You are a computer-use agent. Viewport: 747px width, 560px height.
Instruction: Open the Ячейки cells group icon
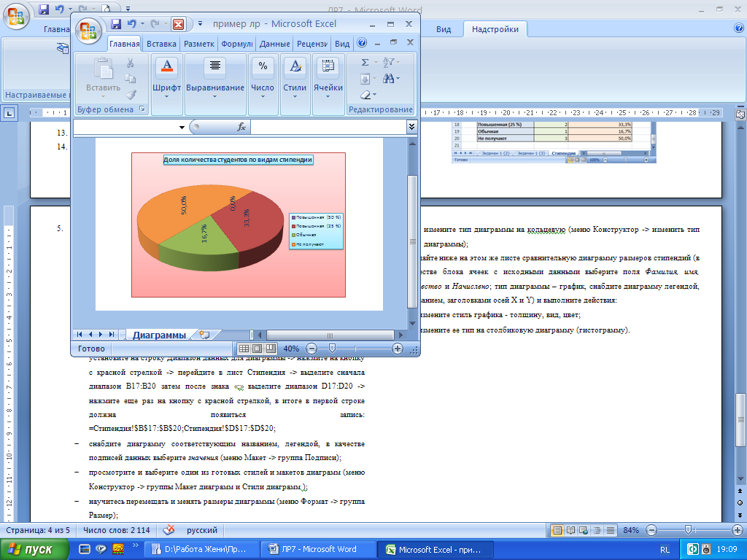click(x=328, y=66)
